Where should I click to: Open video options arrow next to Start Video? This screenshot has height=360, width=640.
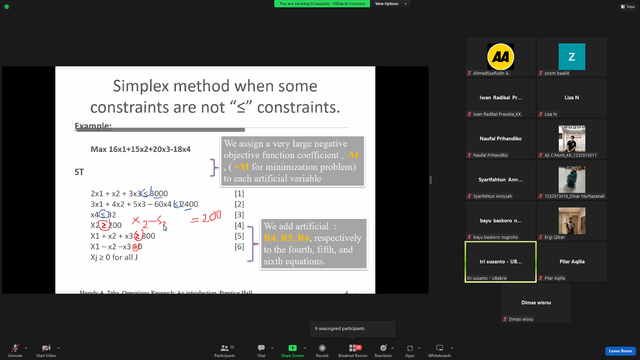tap(58, 348)
